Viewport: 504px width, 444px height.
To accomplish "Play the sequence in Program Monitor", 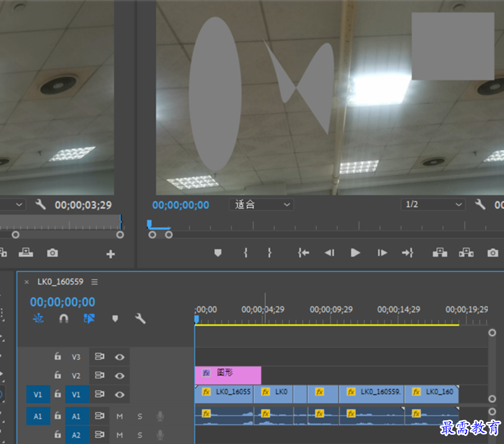I will [x=355, y=253].
